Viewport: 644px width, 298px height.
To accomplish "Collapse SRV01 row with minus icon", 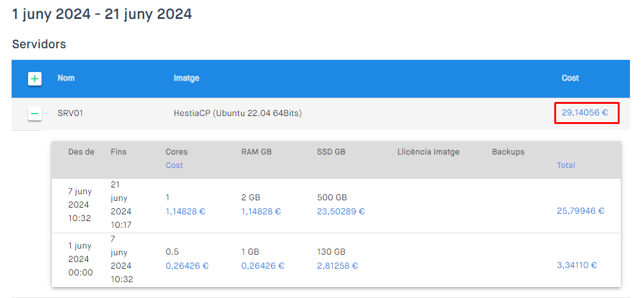I will (x=35, y=114).
